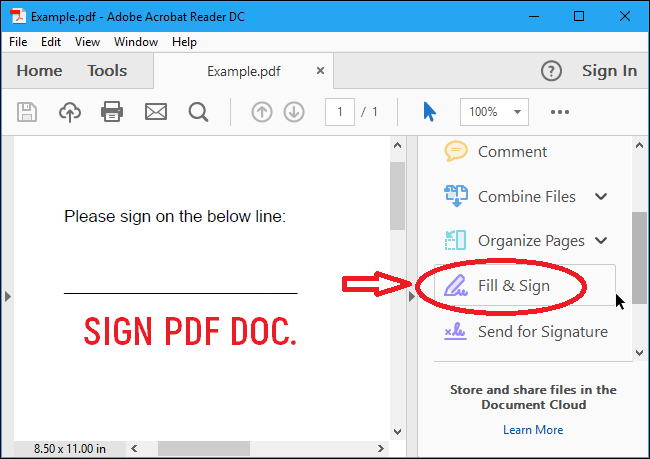Print the document with printer icon

[112, 112]
